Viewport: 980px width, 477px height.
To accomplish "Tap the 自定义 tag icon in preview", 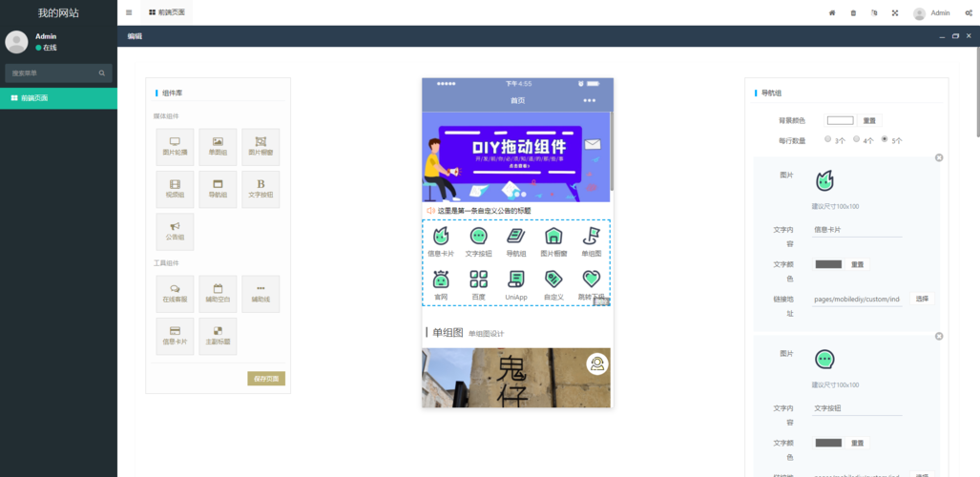I will point(553,279).
